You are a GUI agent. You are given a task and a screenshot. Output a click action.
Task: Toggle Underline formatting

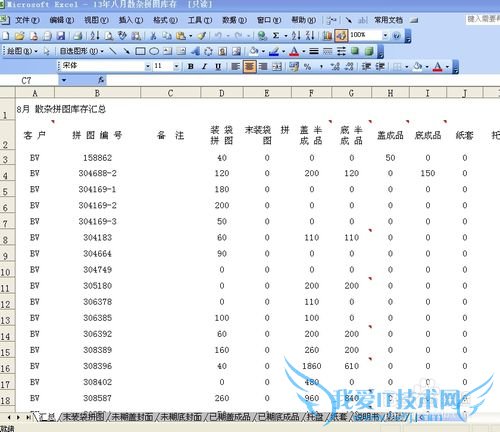(218, 66)
